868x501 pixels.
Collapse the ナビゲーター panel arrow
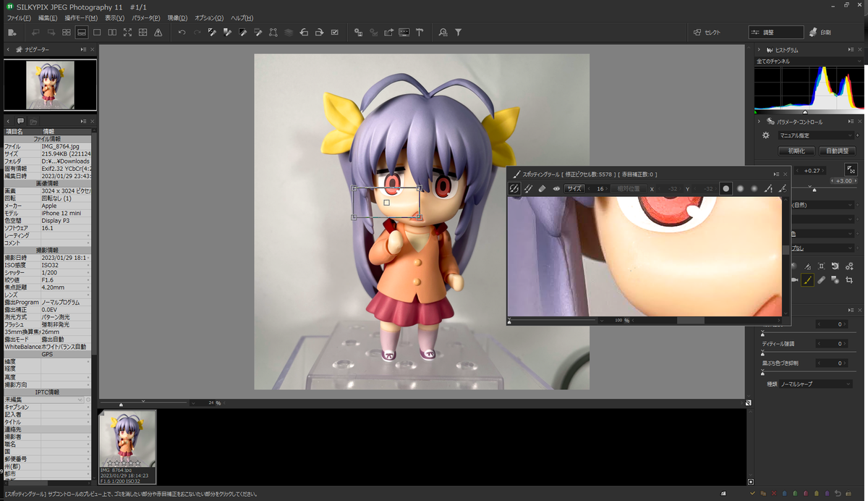pyautogui.click(x=7, y=49)
